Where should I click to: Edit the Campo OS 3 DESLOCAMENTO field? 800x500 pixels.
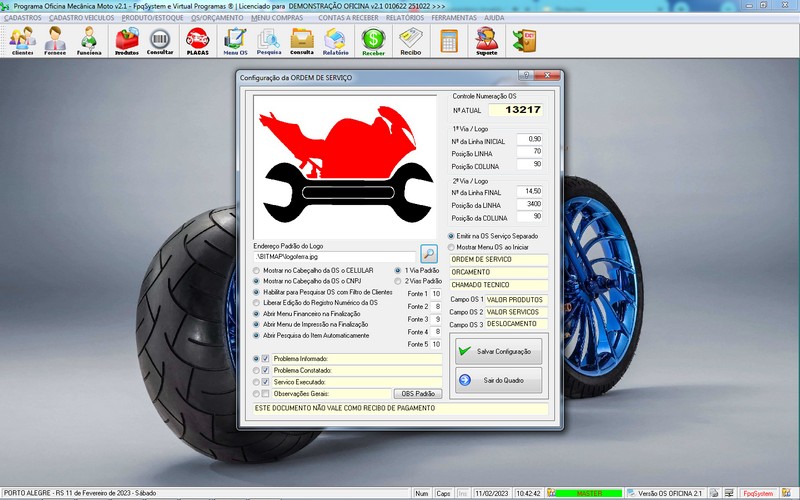[516, 324]
